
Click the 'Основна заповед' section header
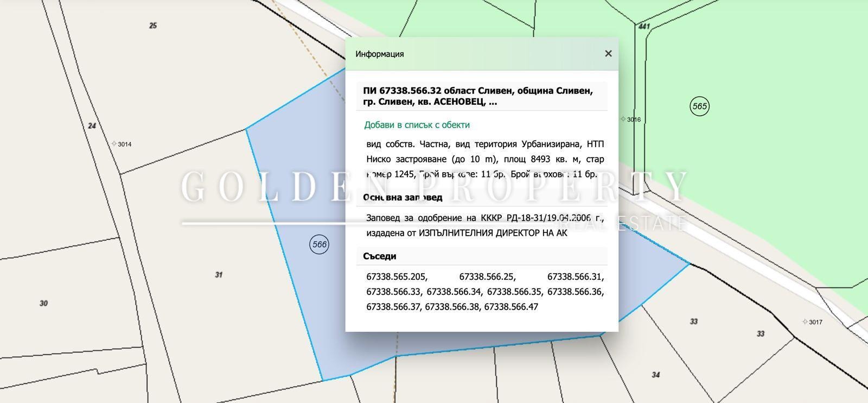pyautogui.click(x=403, y=197)
